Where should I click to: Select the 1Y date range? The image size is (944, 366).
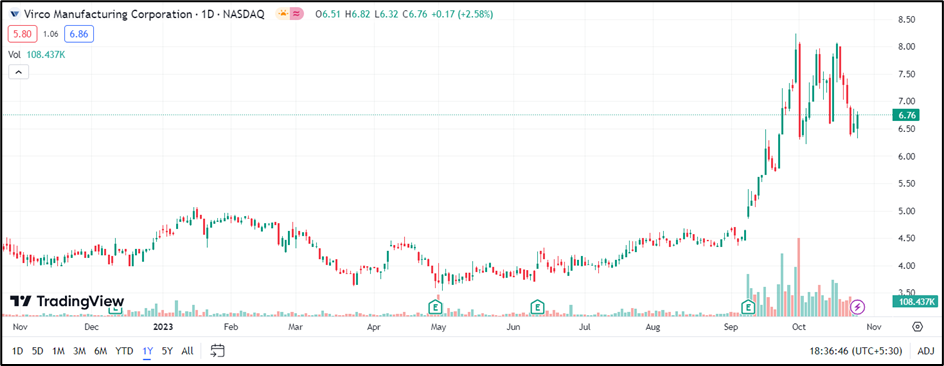point(148,350)
